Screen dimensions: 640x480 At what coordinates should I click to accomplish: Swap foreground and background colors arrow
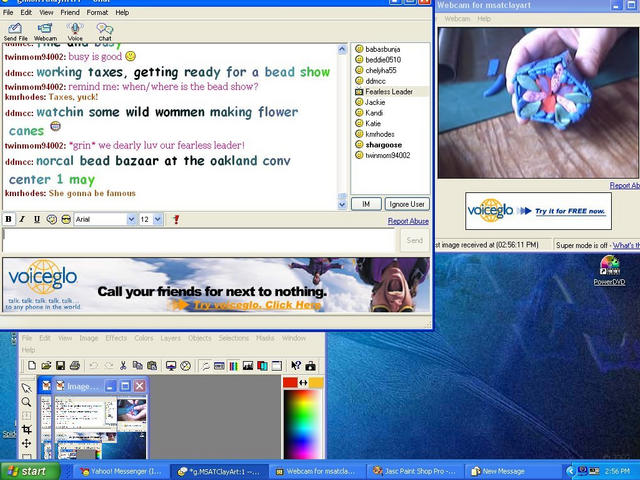303,382
